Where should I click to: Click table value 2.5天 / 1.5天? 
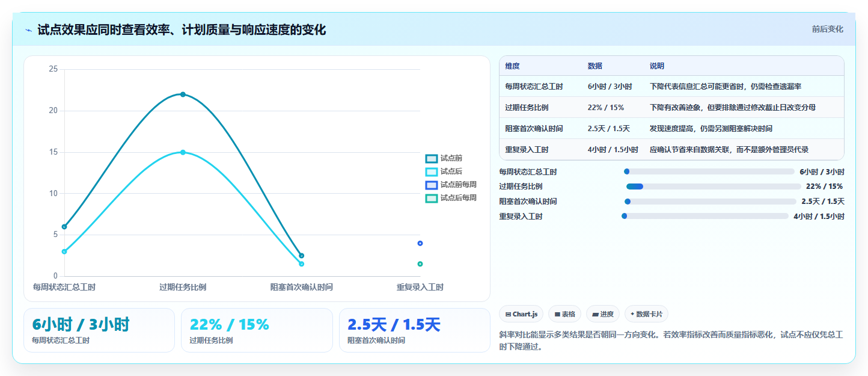pos(608,129)
